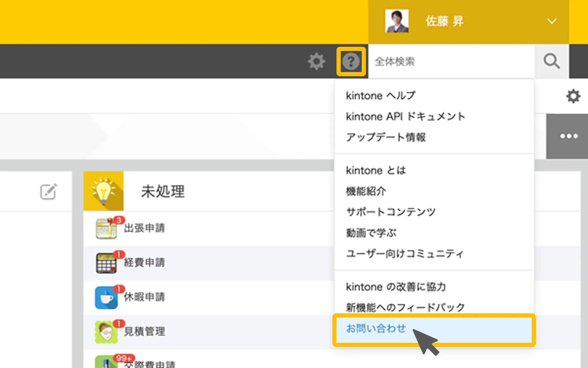The height and width of the screenshot is (368, 588).
Task: Expand the 佐藤 昇 user menu chevron
Action: coord(552,21)
